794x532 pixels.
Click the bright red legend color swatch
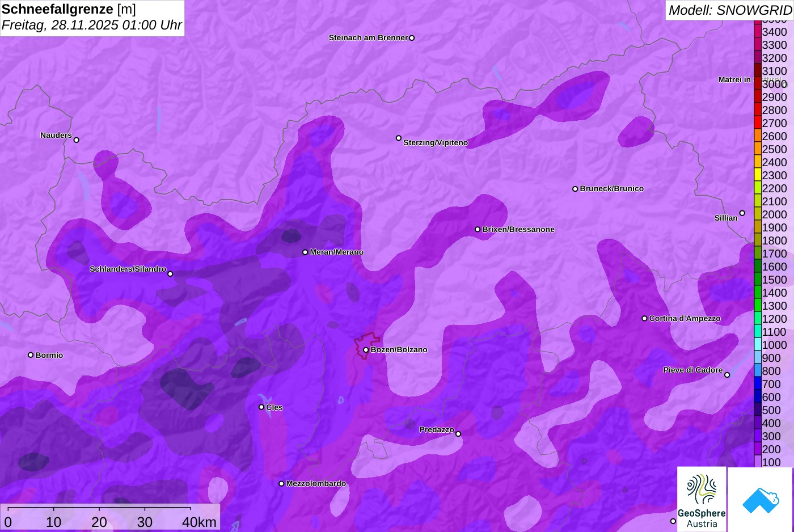(758, 123)
